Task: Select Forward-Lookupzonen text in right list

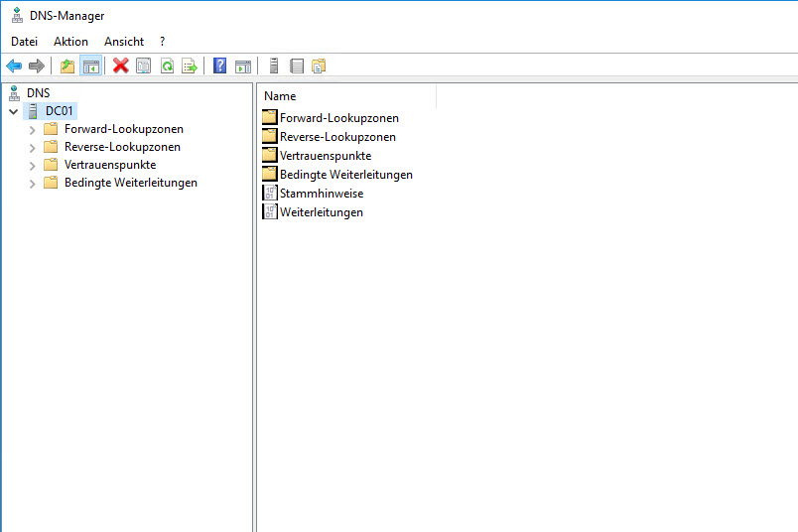Action: pyautogui.click(x=338, y=117)
